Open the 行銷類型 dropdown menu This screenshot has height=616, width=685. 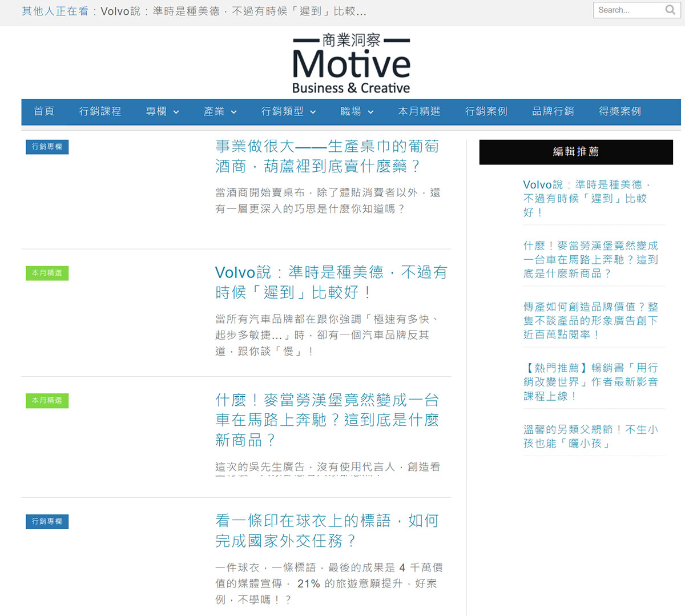pyautogui.click(x=288, y=112)
